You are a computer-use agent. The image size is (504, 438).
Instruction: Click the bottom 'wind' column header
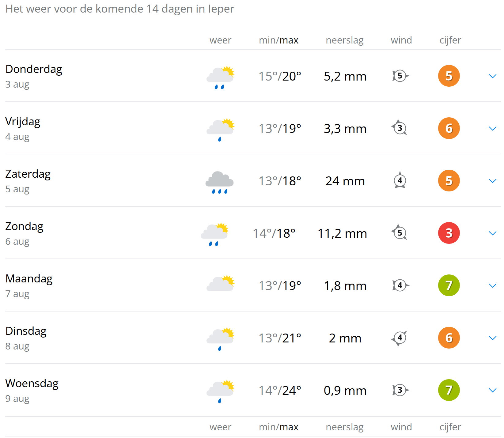(x=401, y=427)
